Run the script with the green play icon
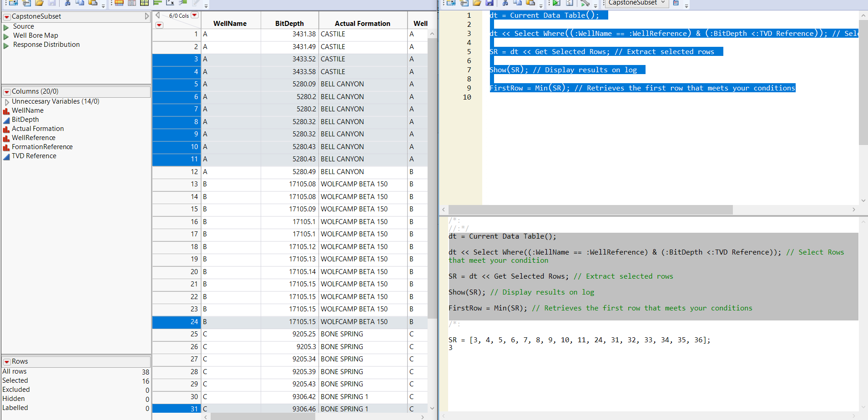The height and width of the screenshot is (420, 868). click(x=556, y=3)
